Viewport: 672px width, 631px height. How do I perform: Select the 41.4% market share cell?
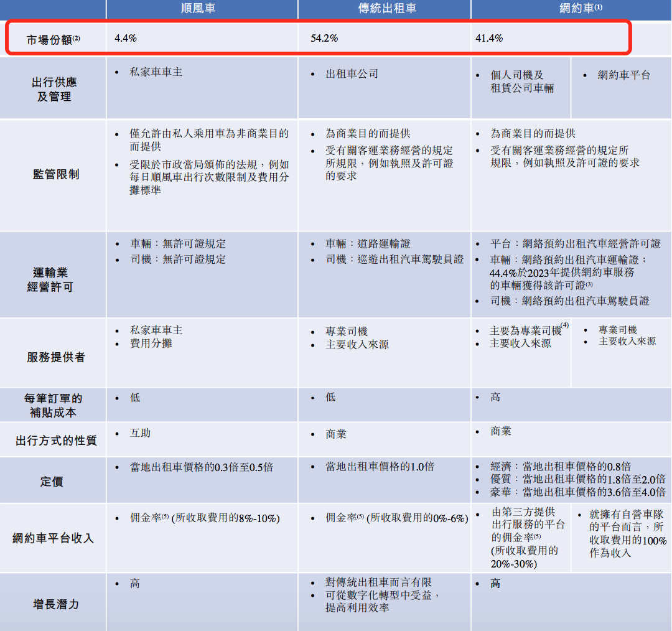point(489,39)
